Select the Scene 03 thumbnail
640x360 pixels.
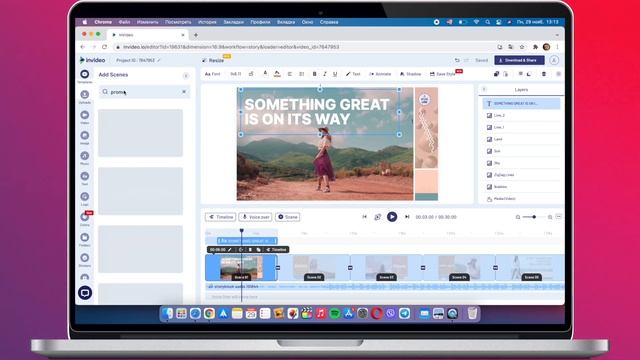tap(387, 267)
